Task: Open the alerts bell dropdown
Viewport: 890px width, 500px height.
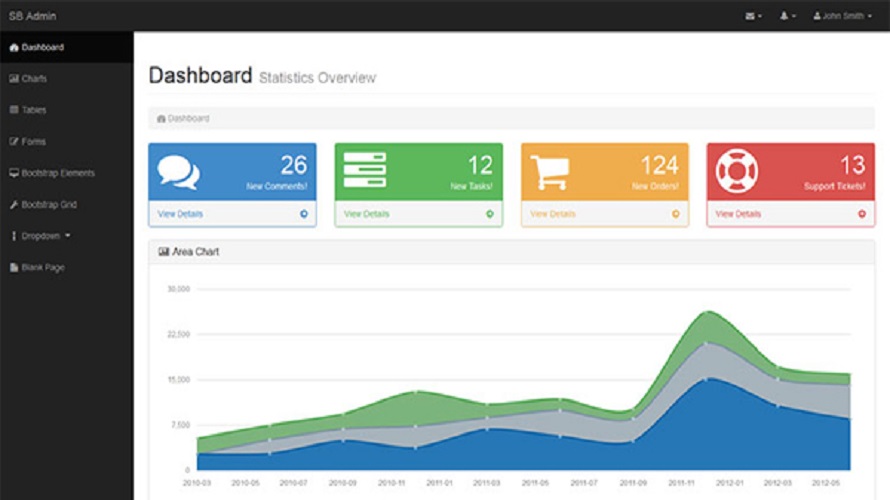Action: click(x=787, y=16)
